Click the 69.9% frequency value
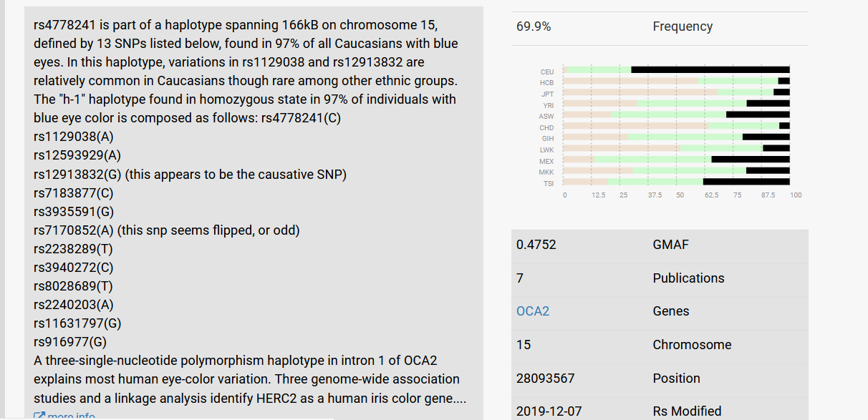The width and height of the screenshot is (868, 420). pos(534,26)
